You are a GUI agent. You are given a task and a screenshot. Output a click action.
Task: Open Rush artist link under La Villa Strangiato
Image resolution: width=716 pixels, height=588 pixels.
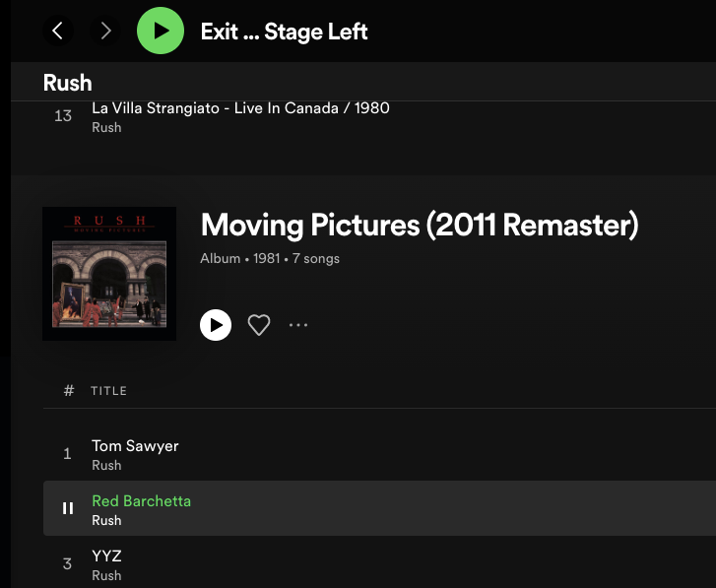click(x=106, y=127)
